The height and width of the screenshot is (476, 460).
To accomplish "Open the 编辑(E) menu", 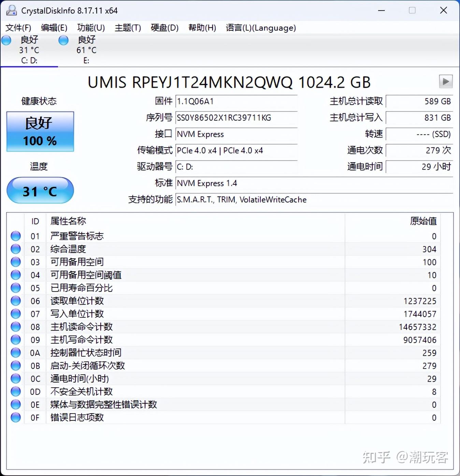I will tap(54, 28).
